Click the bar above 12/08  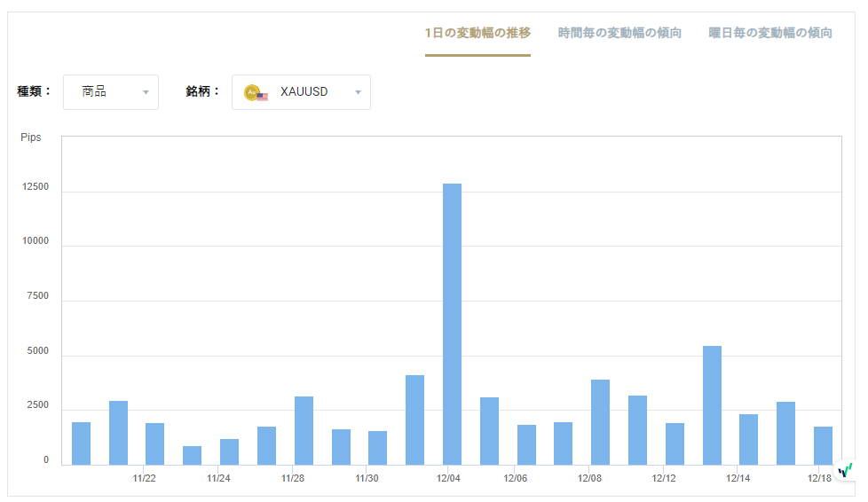[x=600, y=422]
